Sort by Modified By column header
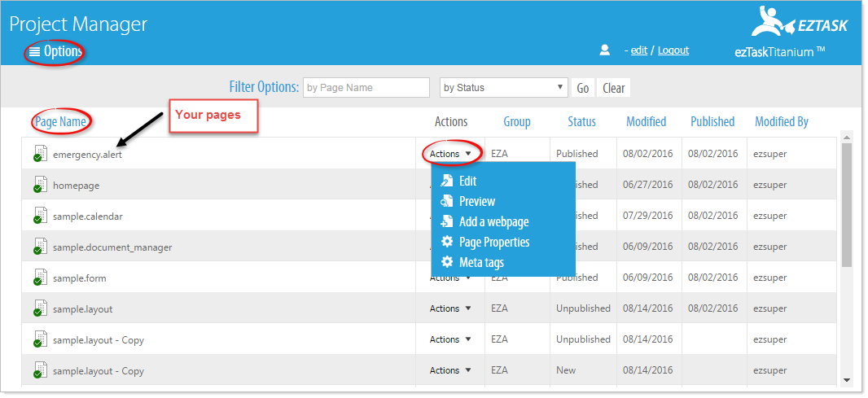 [782, 122]
